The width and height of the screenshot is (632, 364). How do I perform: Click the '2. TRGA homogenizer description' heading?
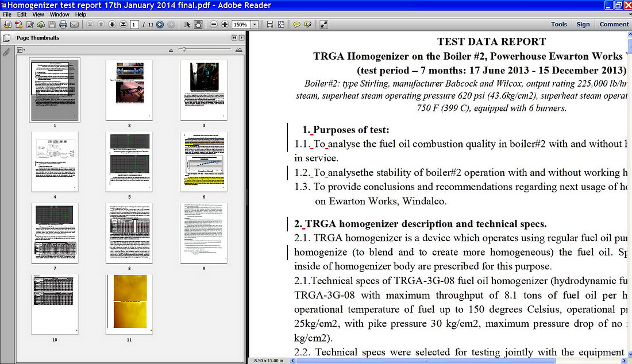[421, 223]
